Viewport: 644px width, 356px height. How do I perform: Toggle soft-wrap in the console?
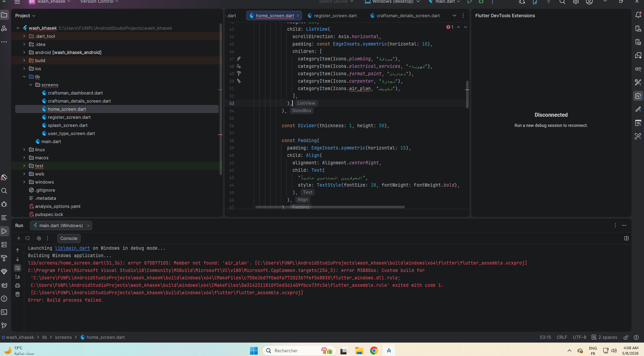point(18,268)
